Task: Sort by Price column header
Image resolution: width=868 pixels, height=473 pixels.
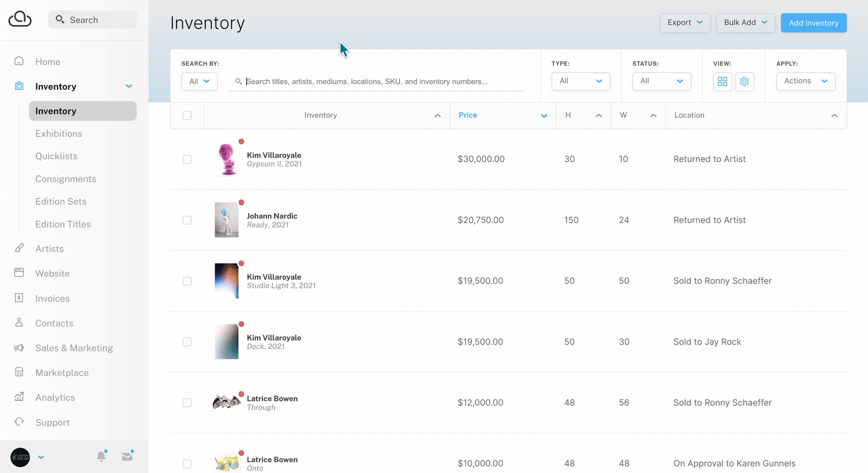Action: (x=468, y=115)
